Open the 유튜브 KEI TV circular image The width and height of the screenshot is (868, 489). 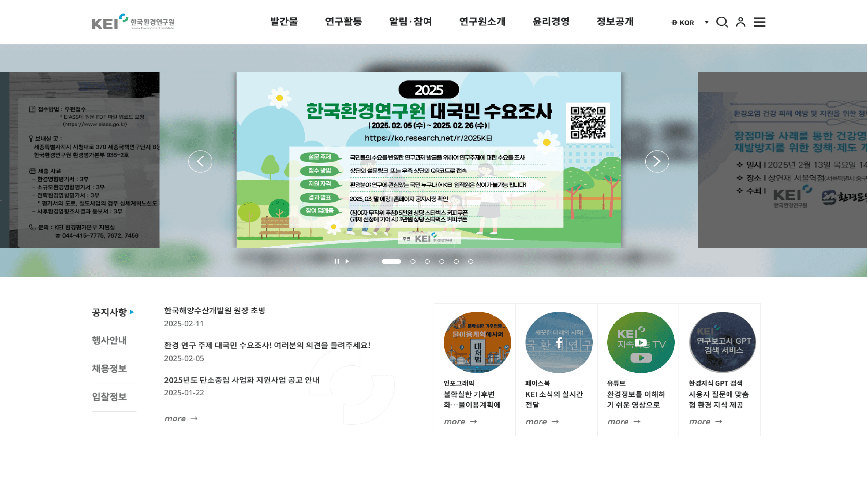click(x=641, y=343)
